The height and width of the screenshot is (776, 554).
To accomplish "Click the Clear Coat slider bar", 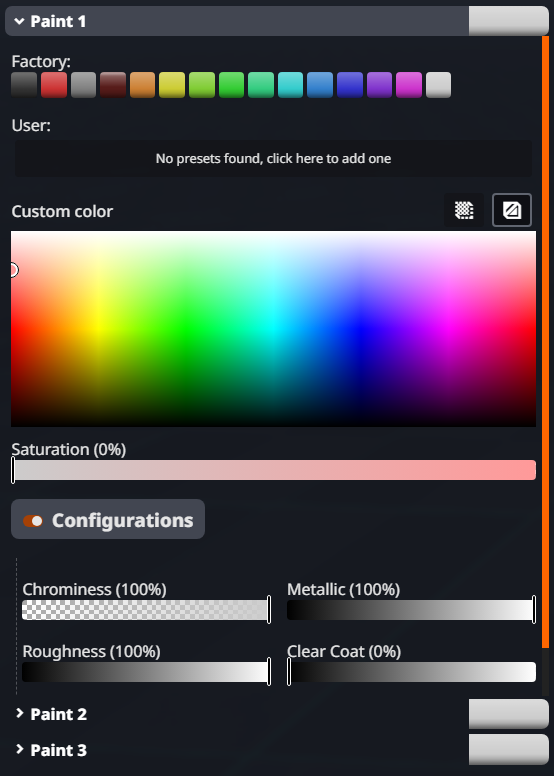I will click(x=411, y=672).
